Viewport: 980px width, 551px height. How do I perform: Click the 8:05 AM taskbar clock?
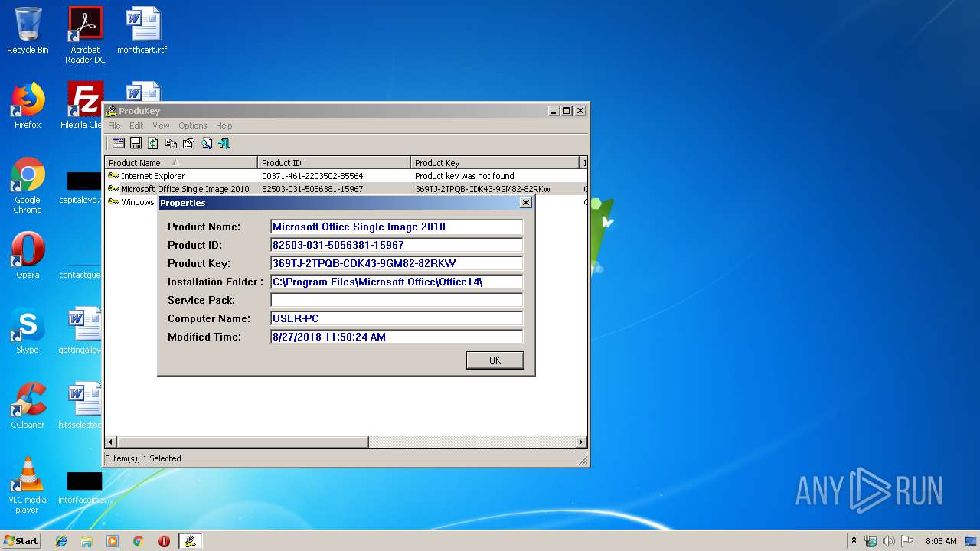click(x=941, y=541)
